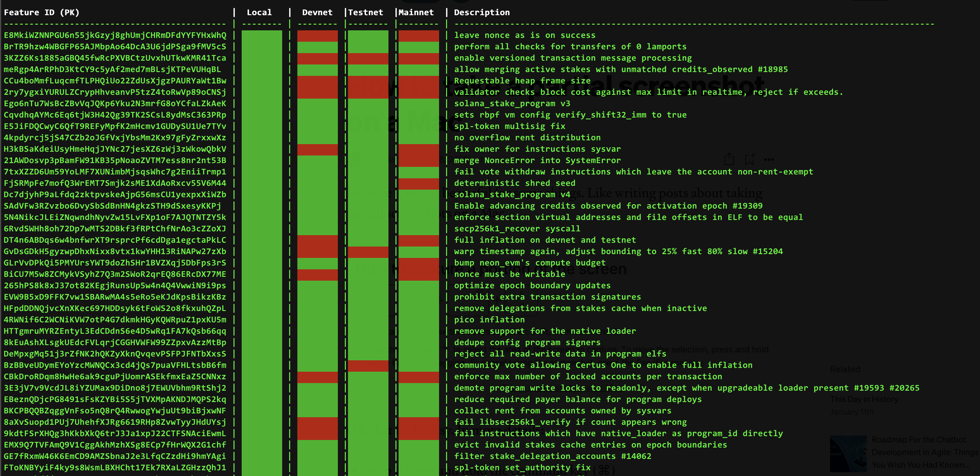980x476 pixels.
Task: Select feature ID 3KZZ6Ks1885aGBQ45fwRcPXVBCtzUvxhUTkwKMR41Tca
Action: coord(115,58)
